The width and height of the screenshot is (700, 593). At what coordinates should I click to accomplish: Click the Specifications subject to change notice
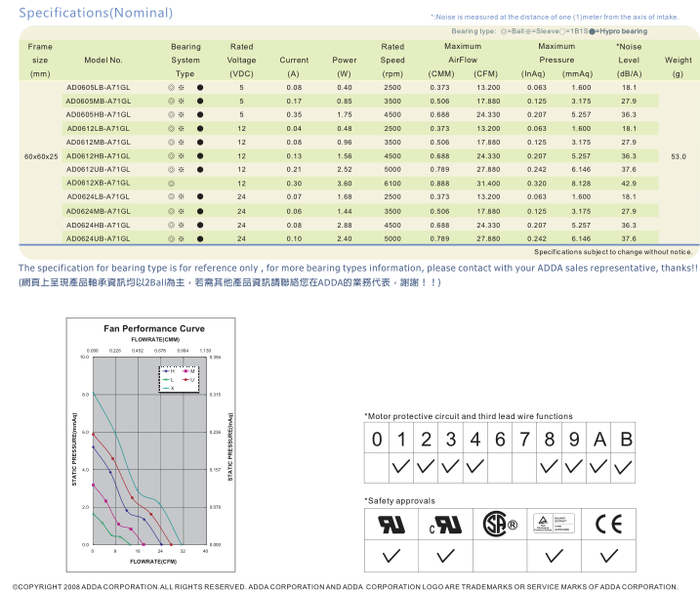point(613,252)
